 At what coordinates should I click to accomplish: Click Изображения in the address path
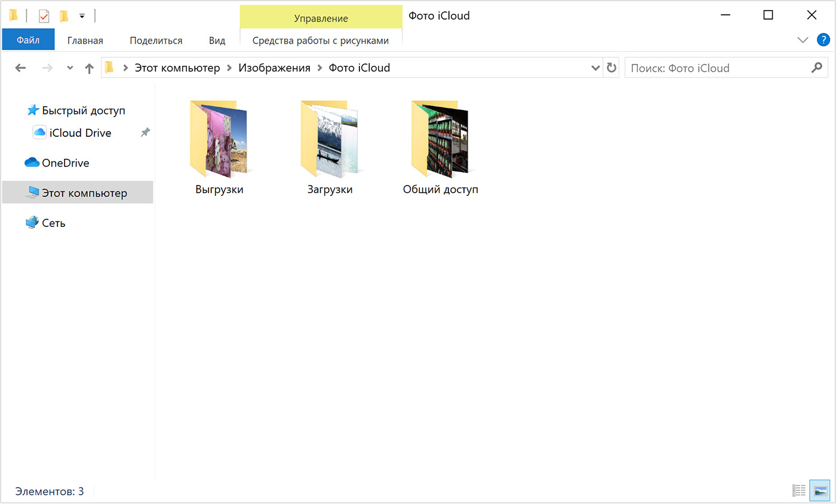[x=275, y=68]
